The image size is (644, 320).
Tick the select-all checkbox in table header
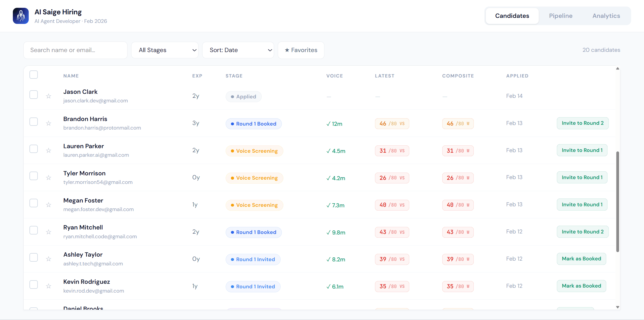(x=33, y=75)
